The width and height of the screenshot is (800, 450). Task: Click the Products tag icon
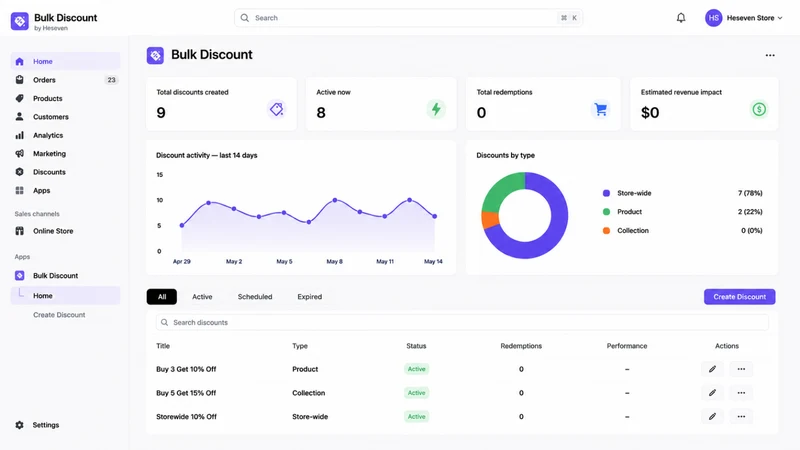coord(19,98)
